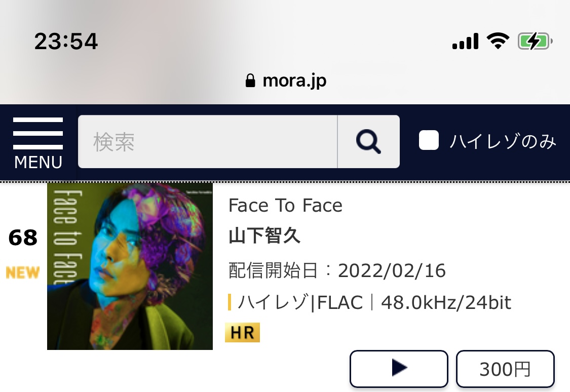Tap the charging battery icon
Viewport: 570px width, 392px height.
[535, 41]
